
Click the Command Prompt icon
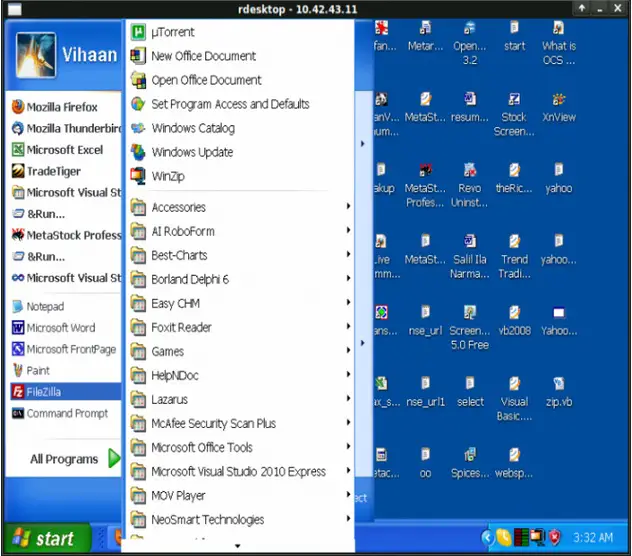coord(18,413)
